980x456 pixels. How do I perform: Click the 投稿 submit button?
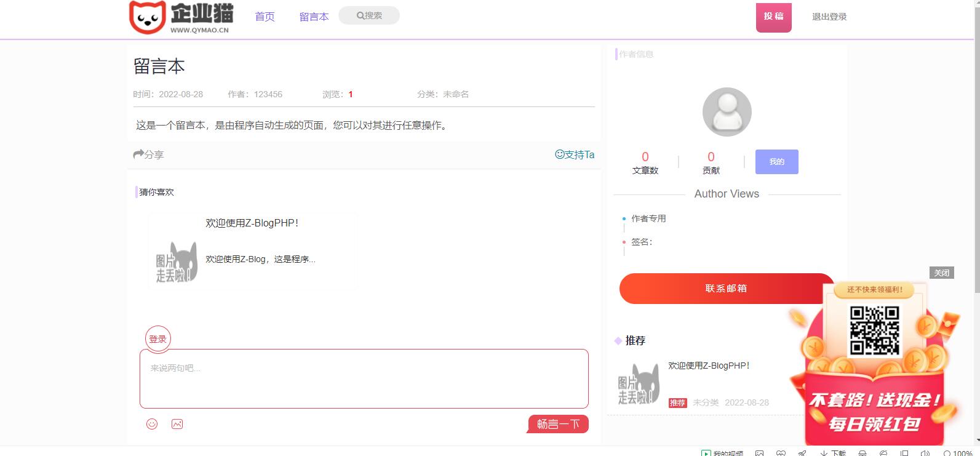[773, 17]
